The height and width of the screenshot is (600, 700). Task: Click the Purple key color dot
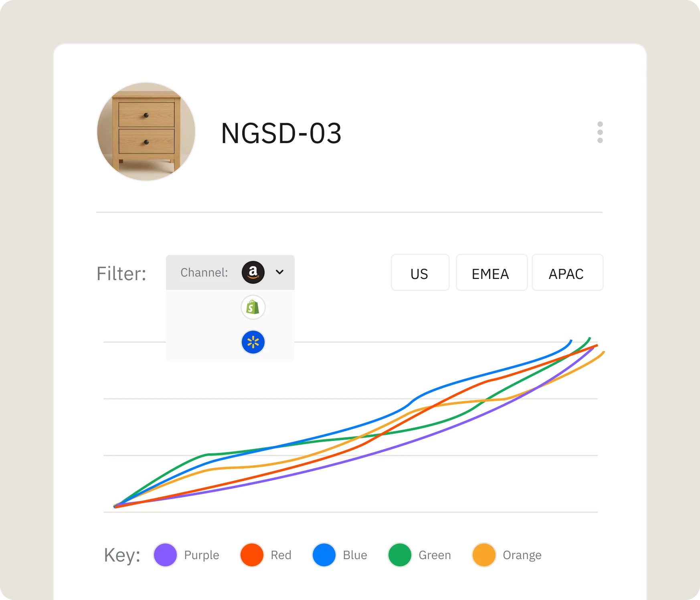click(165, 555)
